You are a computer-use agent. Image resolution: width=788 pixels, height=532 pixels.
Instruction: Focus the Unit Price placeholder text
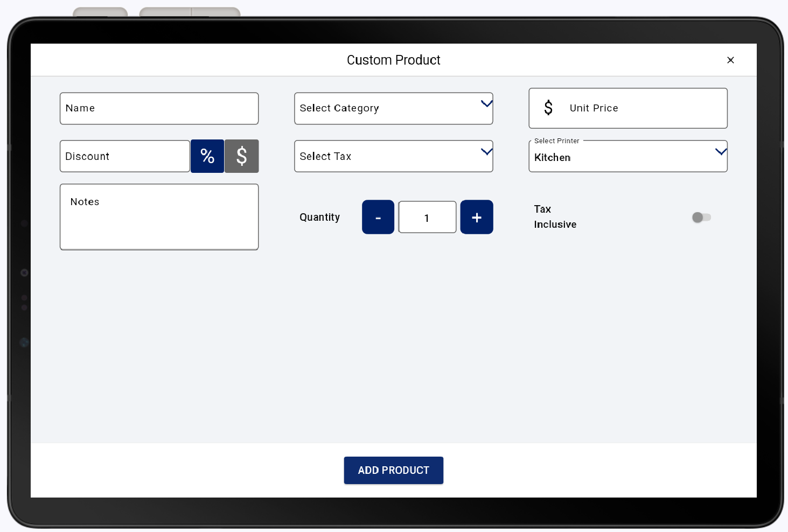click(x=594, y=108)
